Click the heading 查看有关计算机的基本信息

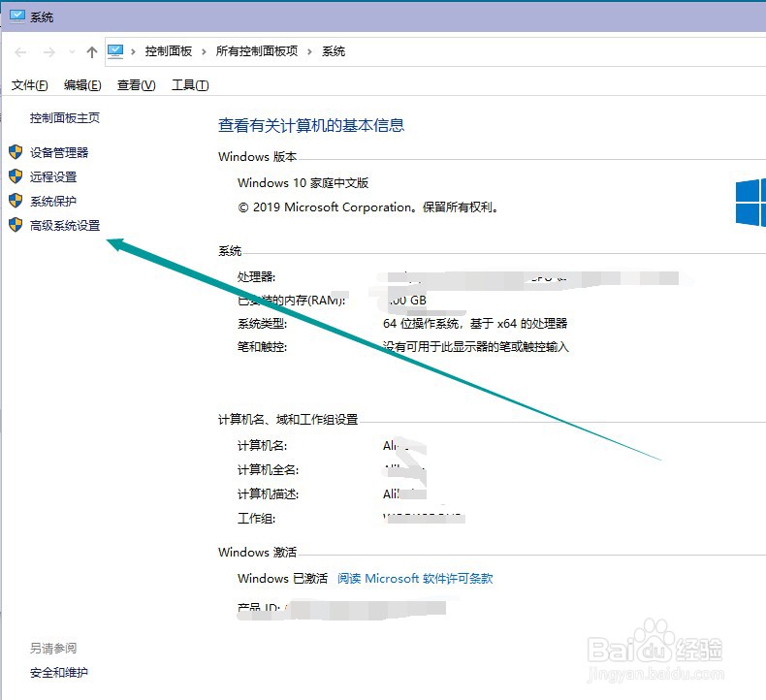(311, 125)
